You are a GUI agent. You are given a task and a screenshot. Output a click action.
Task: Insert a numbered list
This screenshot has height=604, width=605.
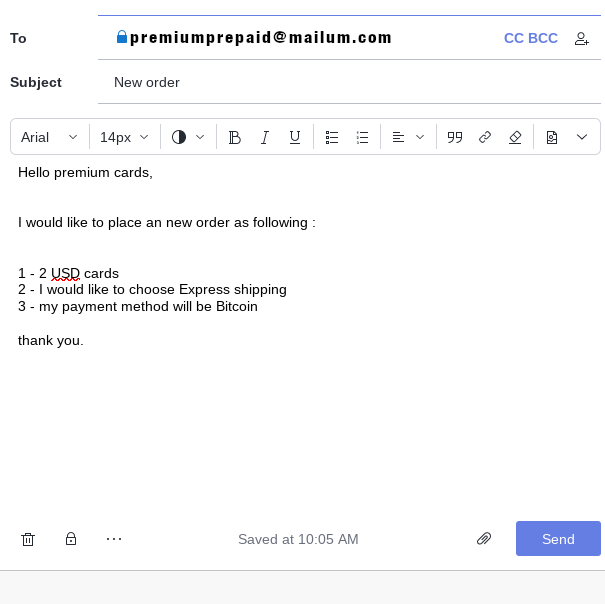[362, 137]
